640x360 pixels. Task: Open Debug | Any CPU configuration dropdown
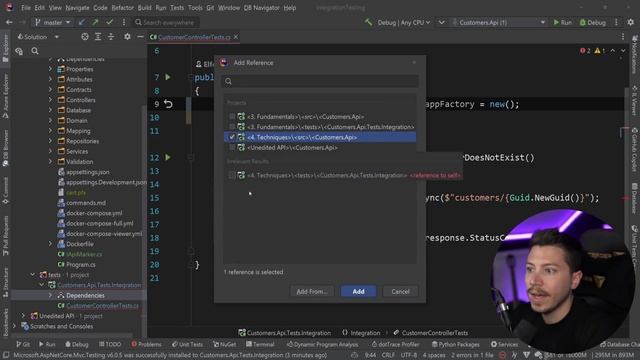click(403, 22)
